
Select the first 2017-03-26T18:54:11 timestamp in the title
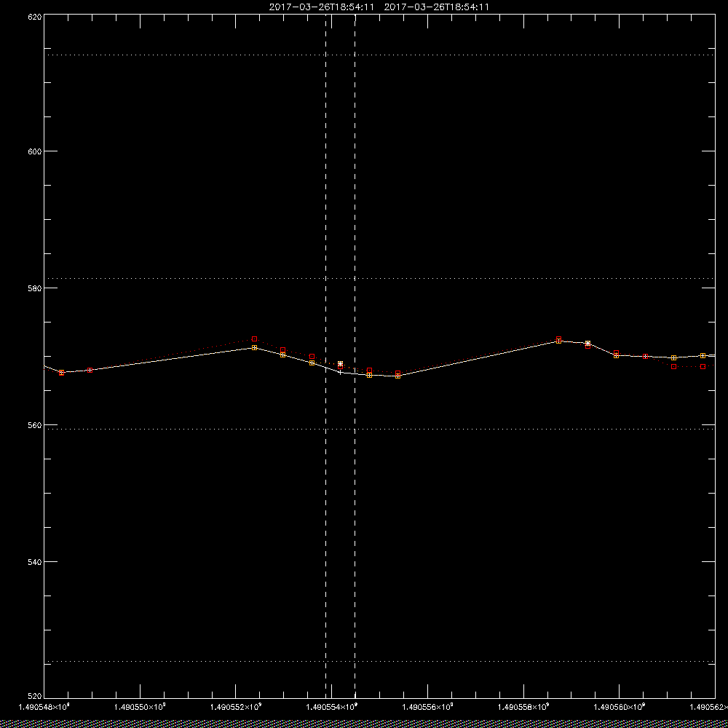coord(321,7)
